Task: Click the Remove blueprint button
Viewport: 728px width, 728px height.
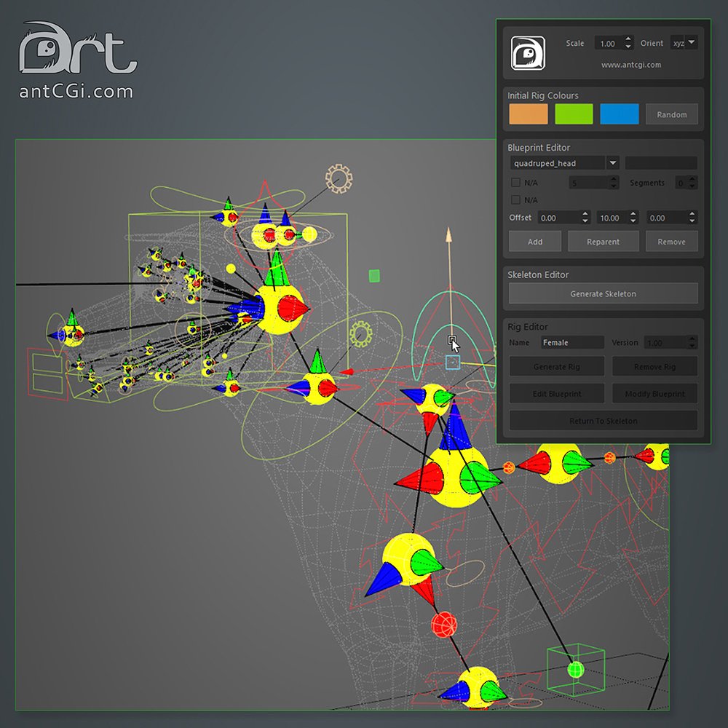Action: (671, 242)
